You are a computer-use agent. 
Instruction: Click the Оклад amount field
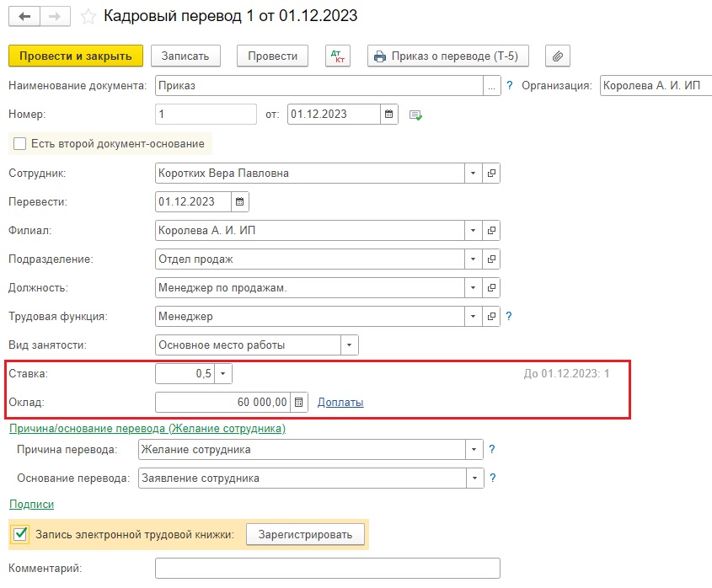[x=222, y=403]
